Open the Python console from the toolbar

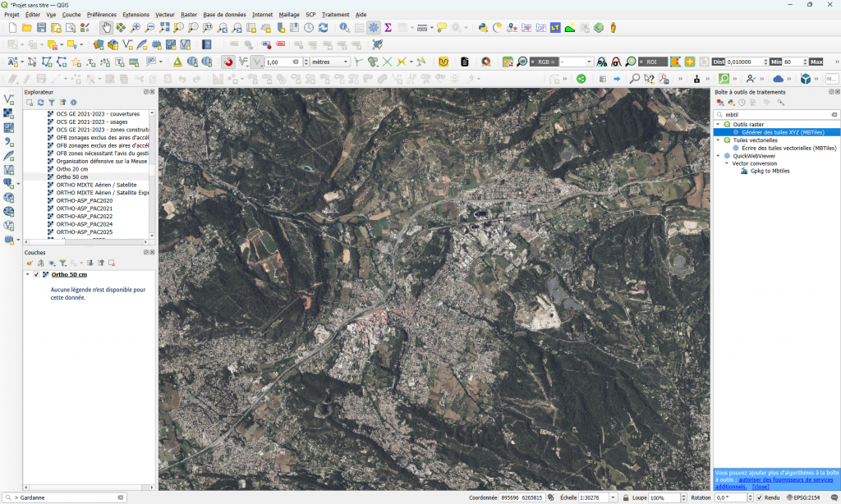(484, 27)
